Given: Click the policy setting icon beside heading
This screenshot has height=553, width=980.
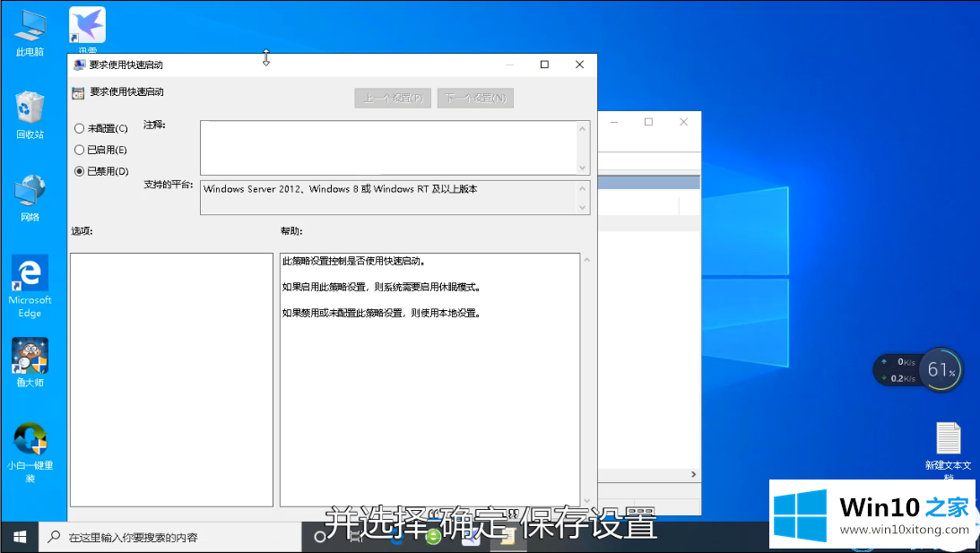Looking at the screenshot, I should pos(78,92).
